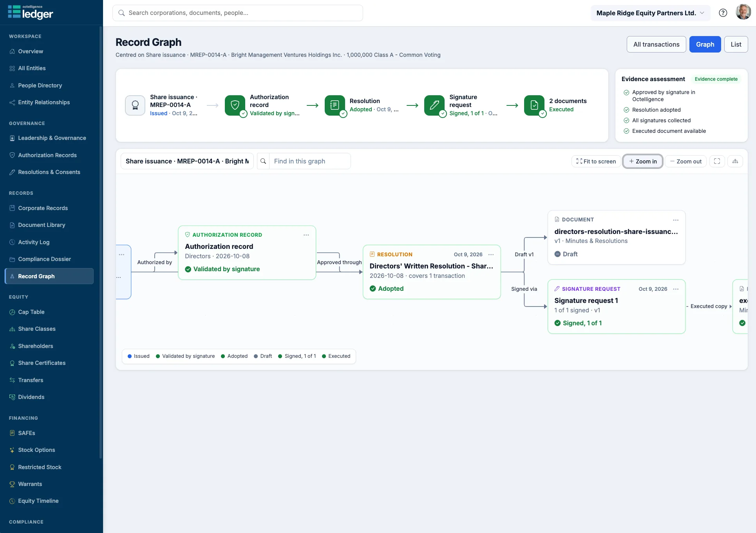Toggle fullscreen graph view icon
756x533 pixels.
pos(717,161)
